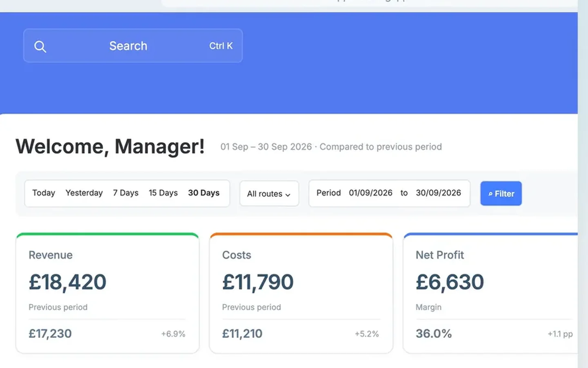The width and height of the screenshot is (588, 368).
Task: Click the Revenue card title
Action: pyautogui.click(x=51, y=255)
